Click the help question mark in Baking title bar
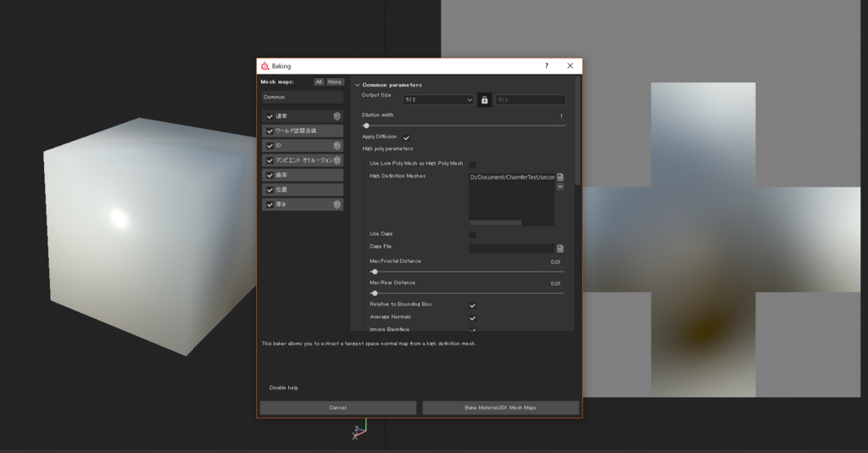This screenshot has height=453, width=868. 547,65
